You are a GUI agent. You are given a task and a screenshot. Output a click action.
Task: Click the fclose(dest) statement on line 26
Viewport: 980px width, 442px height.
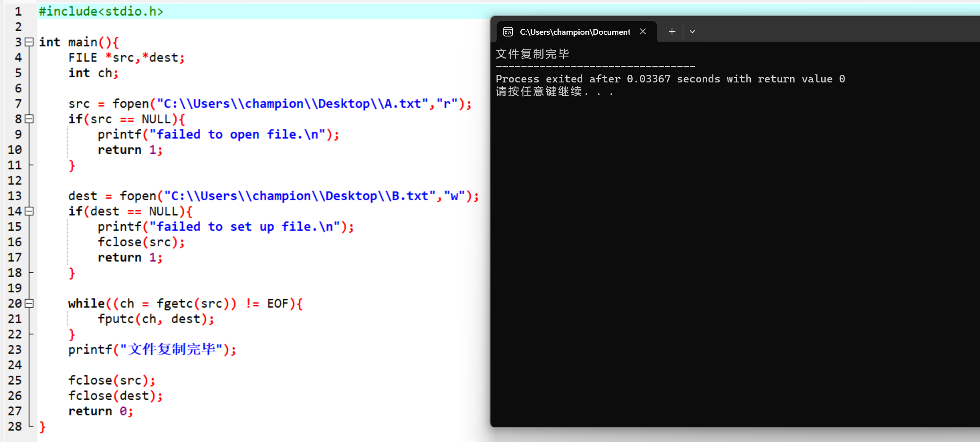pyautogui.click(x=115, y=396)
